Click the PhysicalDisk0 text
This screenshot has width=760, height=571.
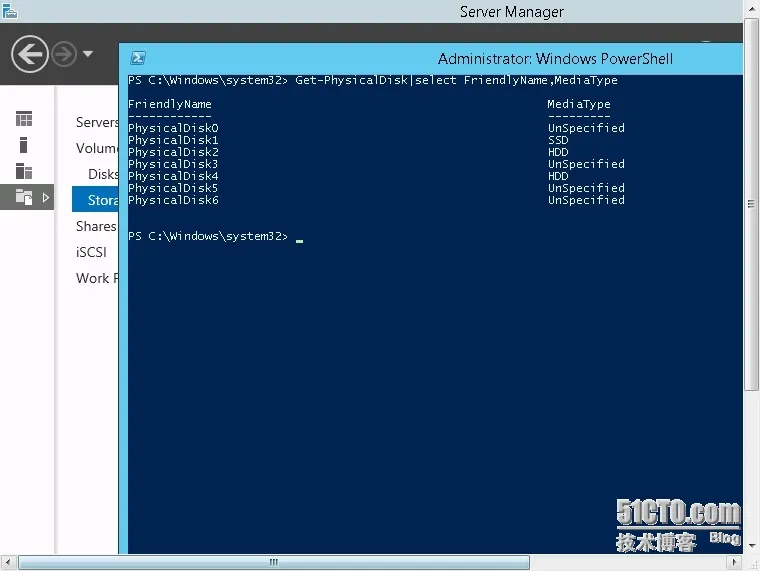[x=173, y=128]
